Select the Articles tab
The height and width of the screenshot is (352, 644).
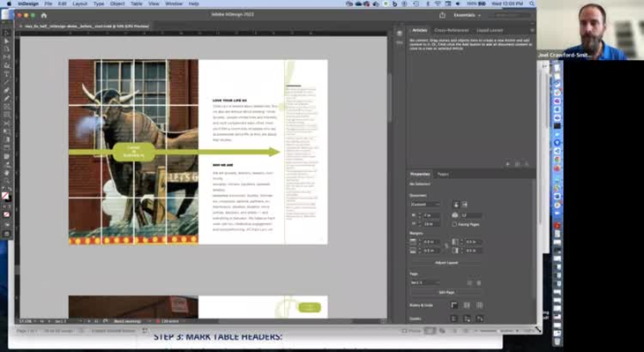point(419,30)
